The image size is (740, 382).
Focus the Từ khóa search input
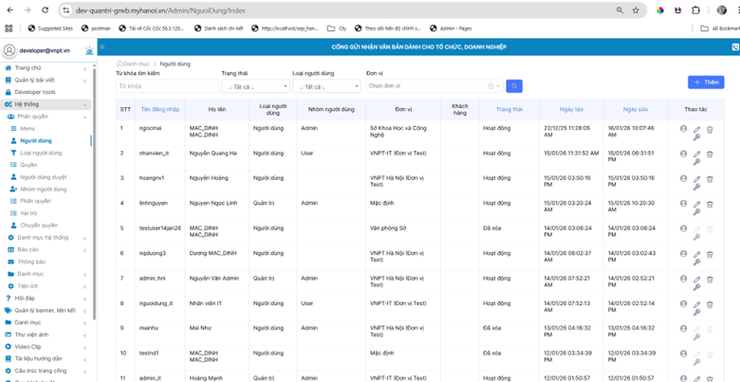pos(167,86)
